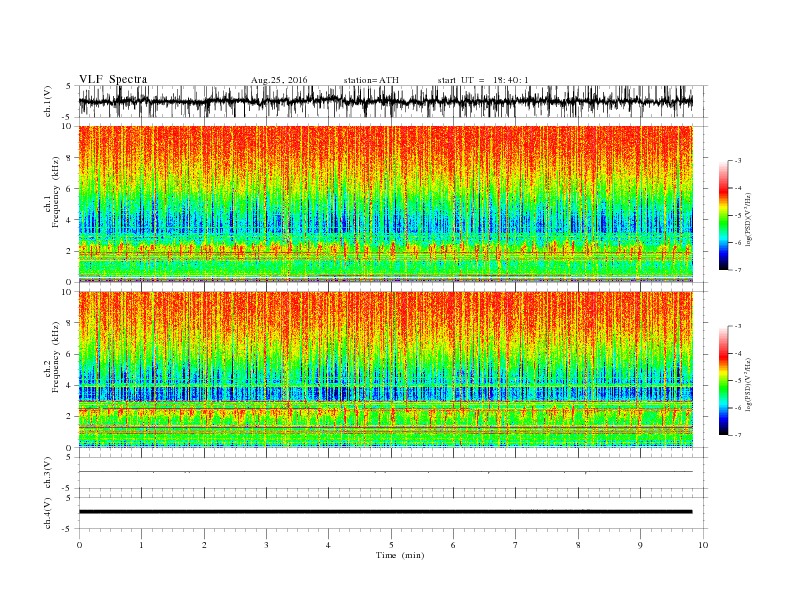The height and width of the screenshot is (612, 792).
Task: Click the ch.1 "Frequency (kHz)" axis label
Action: point(56,192)
